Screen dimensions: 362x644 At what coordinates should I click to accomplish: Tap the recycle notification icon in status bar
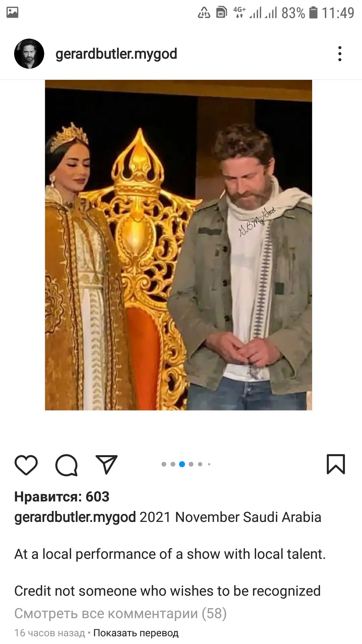click(x=204, y=13)
